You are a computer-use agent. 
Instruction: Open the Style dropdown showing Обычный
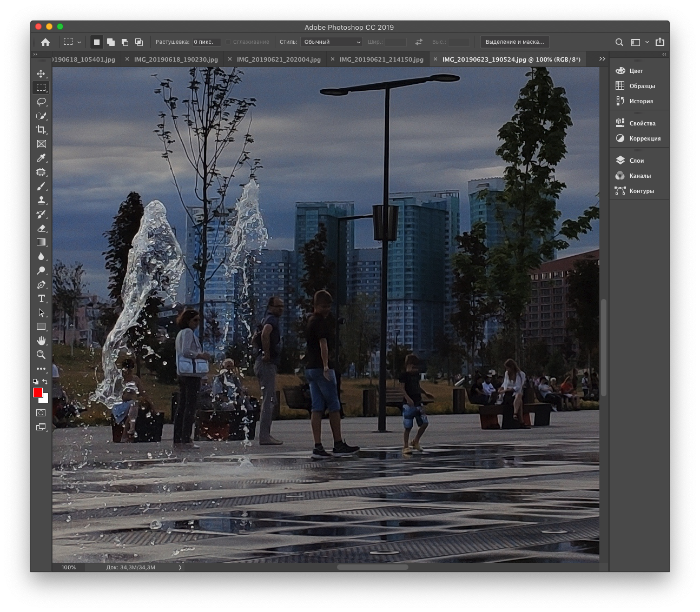[x=332, y=42]
